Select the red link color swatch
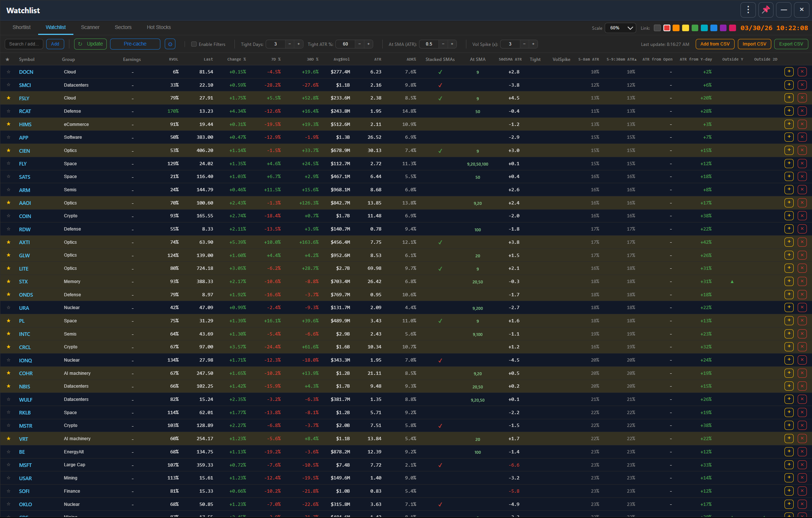 [667, 28]
